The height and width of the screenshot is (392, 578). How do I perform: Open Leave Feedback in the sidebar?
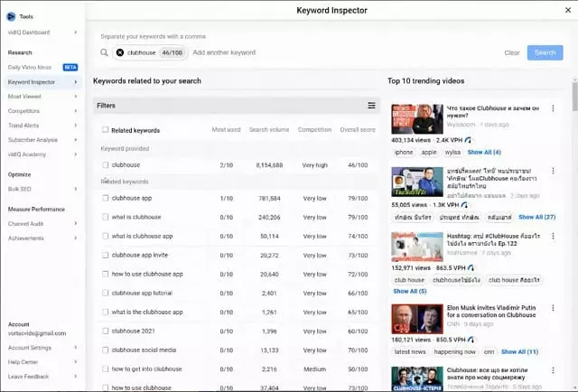28,377
